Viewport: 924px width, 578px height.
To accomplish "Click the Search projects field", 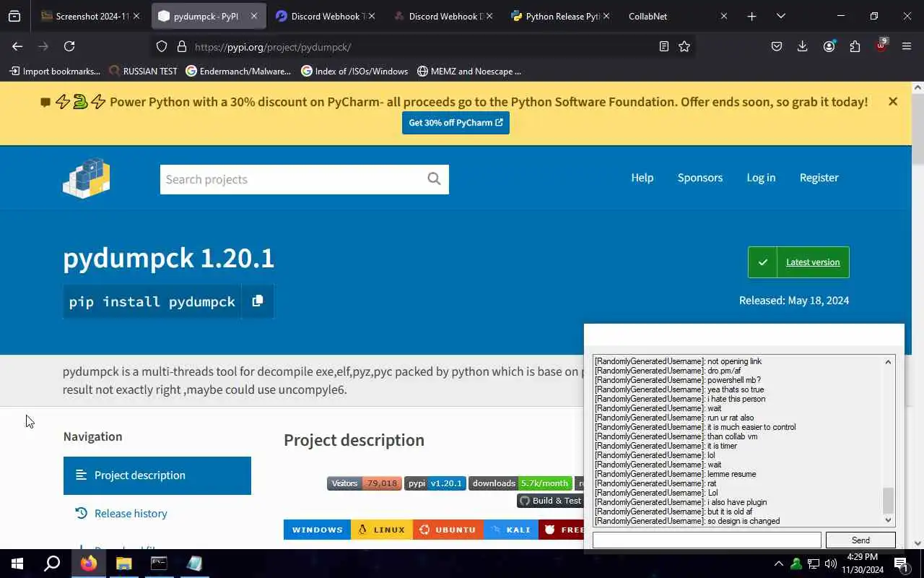I will [x=291, y=179].
